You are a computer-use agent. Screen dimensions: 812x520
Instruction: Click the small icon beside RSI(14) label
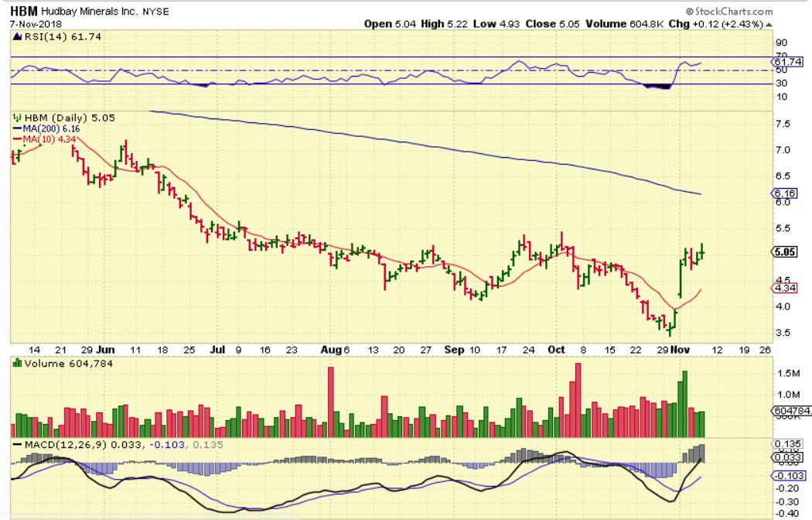pyautogui.click(x=16, y=36)
